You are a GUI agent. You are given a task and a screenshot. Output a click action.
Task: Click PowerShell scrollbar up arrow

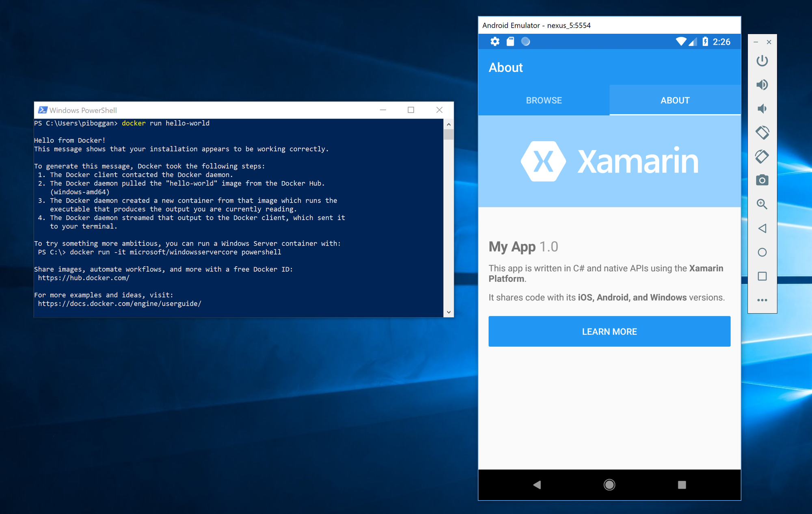449,124
